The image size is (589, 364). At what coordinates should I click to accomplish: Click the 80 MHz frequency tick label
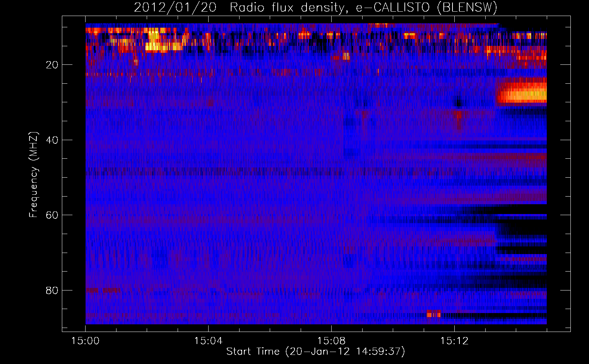52,290
